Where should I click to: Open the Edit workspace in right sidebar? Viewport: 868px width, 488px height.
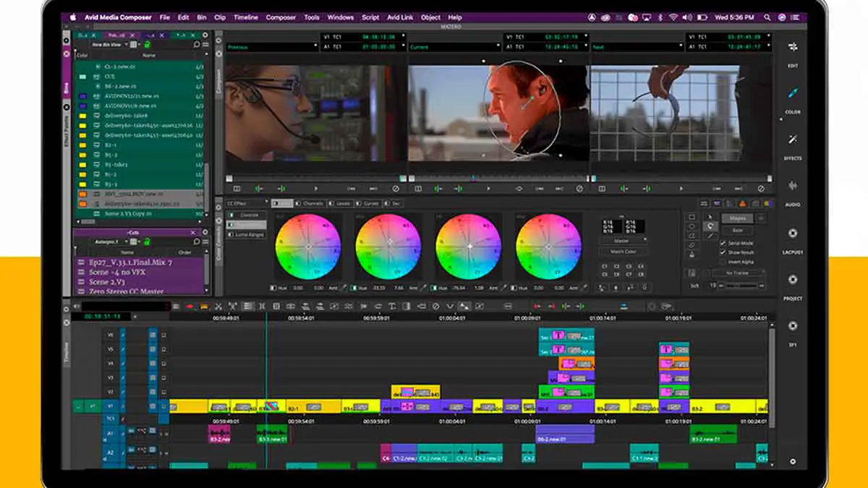[793, 47]
